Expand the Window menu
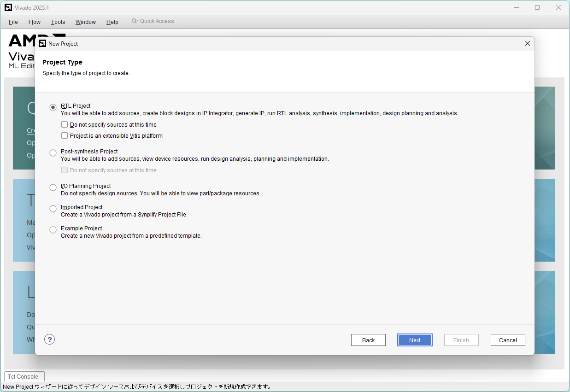The height and width of the screenshot is (392, 570). (x=86, y=22)
